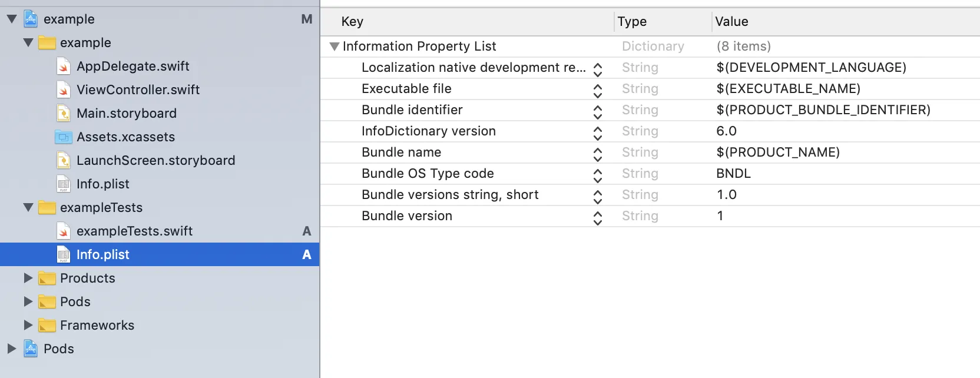Click the Key column header
This screenshot has height=378, width=980.
(352, 22)
